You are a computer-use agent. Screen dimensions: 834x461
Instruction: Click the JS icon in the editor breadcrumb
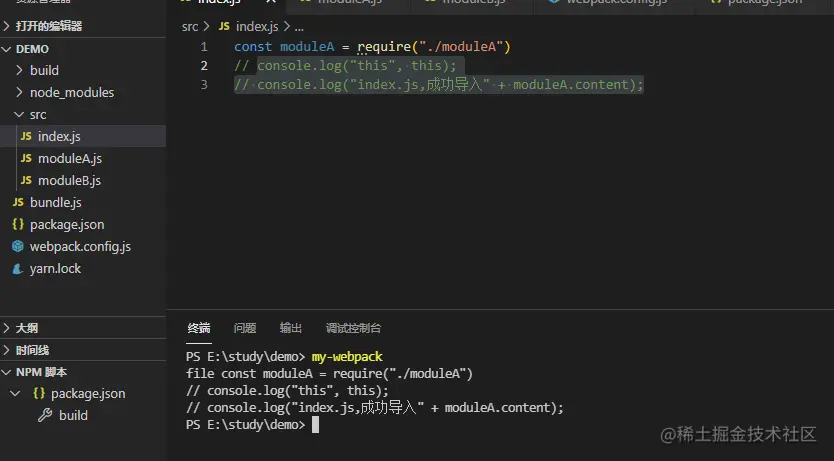(x=224, y=26)
